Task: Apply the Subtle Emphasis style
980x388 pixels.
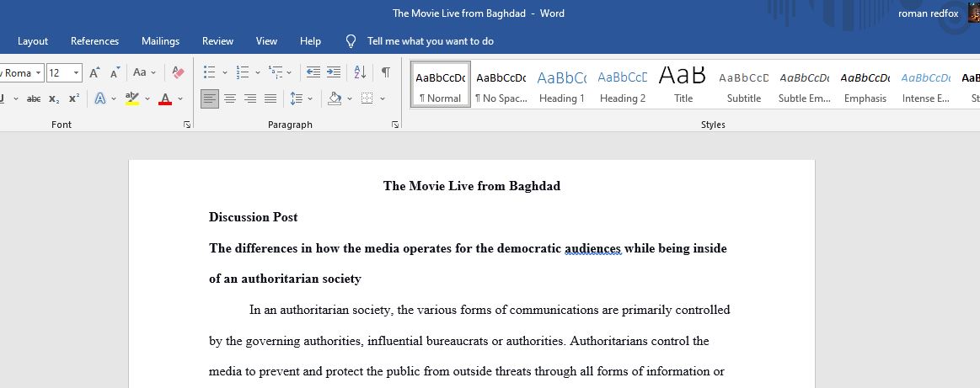Action: point(805,84)
